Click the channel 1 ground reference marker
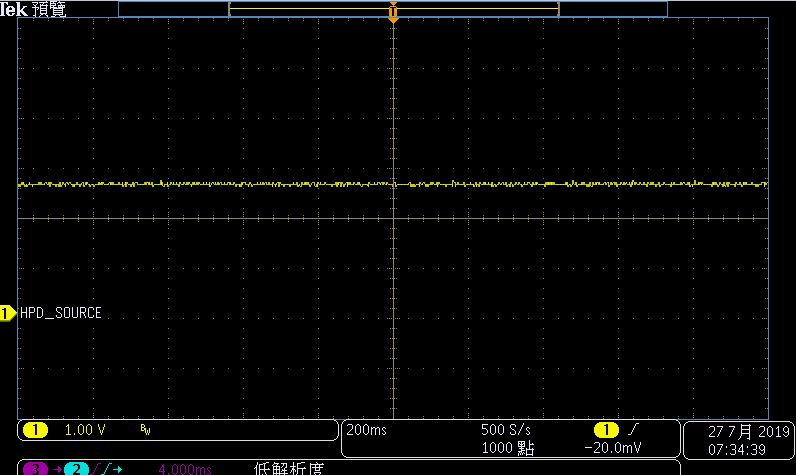The image size is (796, 475). pos(8,313)
